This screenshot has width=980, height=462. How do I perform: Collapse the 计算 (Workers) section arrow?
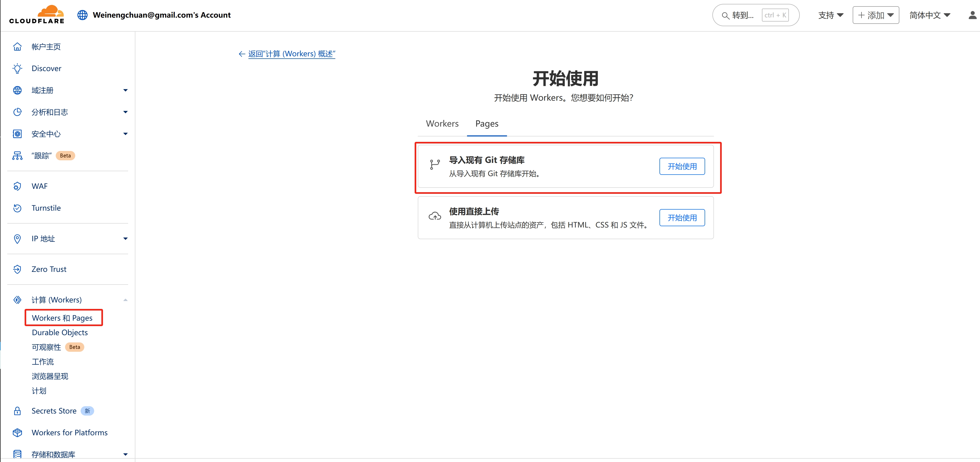pyautogui.click(x=126, y=300)
